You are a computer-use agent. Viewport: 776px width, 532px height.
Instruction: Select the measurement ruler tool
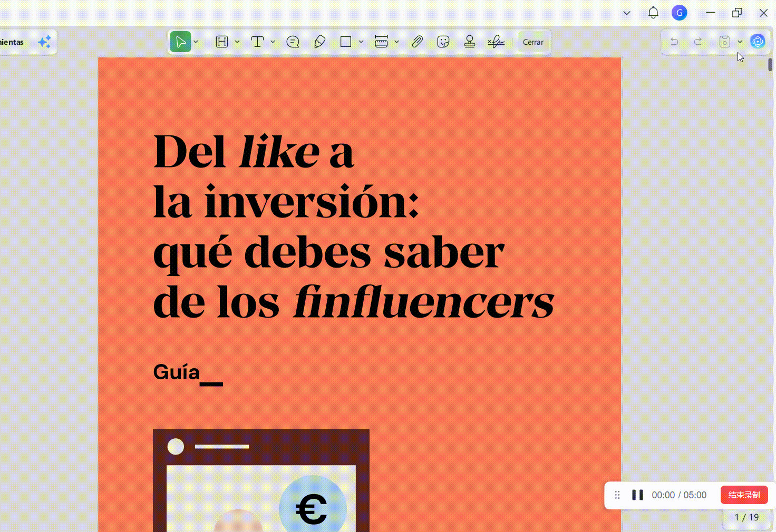click(381, 42)
